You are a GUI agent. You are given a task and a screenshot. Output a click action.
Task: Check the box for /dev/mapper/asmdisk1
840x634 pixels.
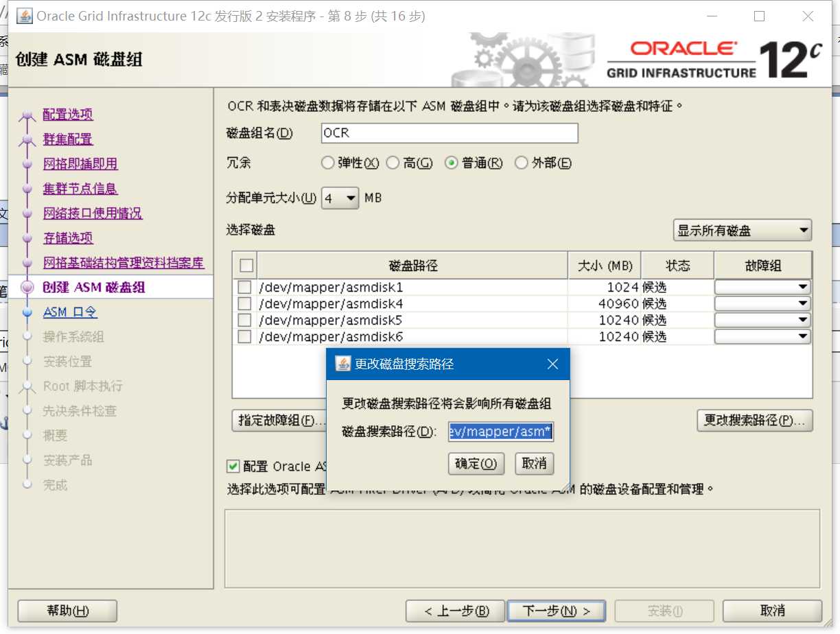coord(244,287)
